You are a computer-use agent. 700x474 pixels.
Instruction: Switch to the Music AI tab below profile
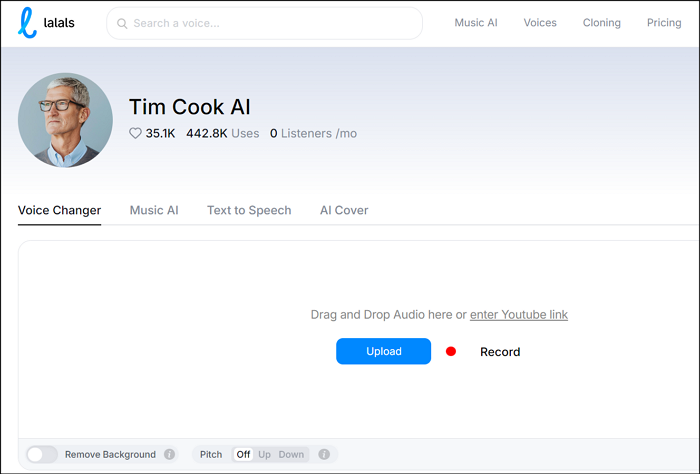click(154, 210)
